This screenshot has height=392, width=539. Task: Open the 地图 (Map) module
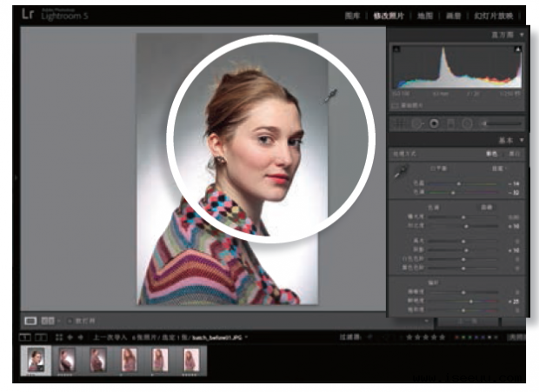point(425,16)
